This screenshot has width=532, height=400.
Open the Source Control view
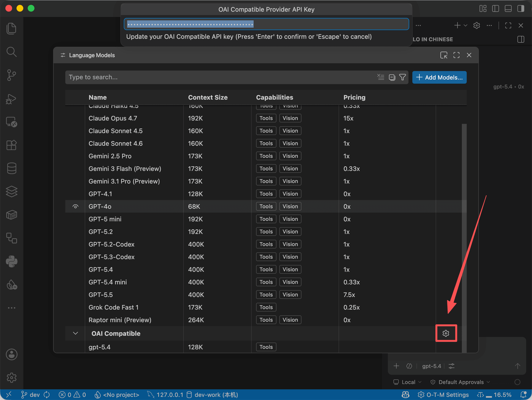pyautogui.click(x=11, y=75)
